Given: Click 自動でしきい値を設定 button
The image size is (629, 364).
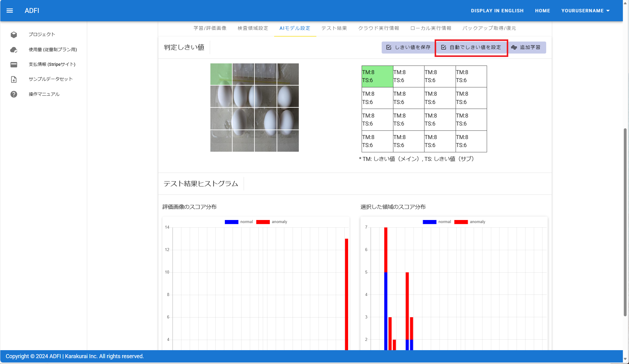Looking at the screenshot, I should 471,47.
